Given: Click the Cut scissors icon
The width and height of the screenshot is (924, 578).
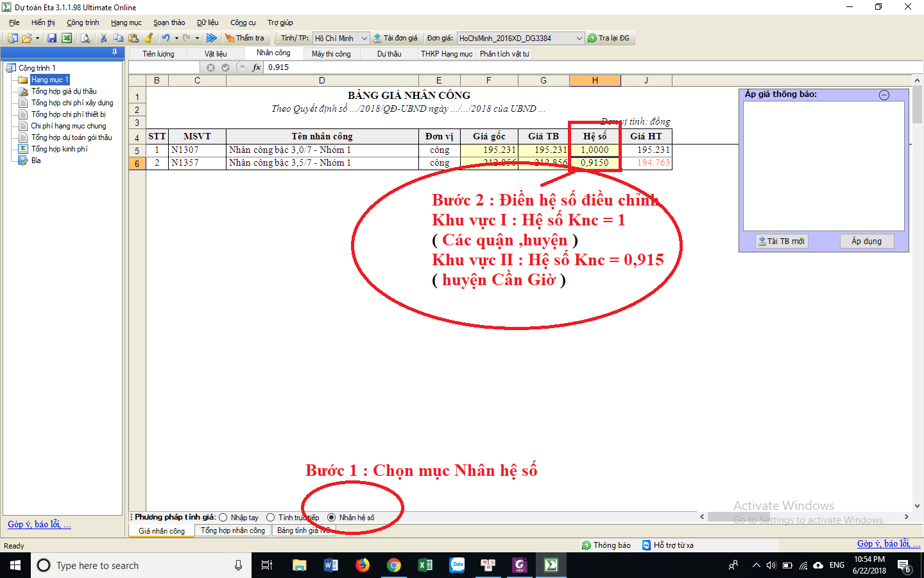Looking at the screenshot, I should 103,39.
